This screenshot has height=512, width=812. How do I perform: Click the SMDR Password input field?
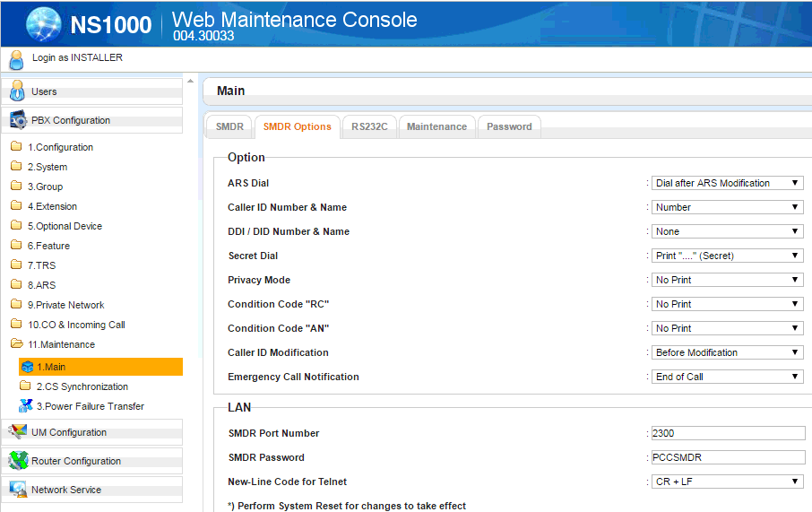[x=728, y=457]
